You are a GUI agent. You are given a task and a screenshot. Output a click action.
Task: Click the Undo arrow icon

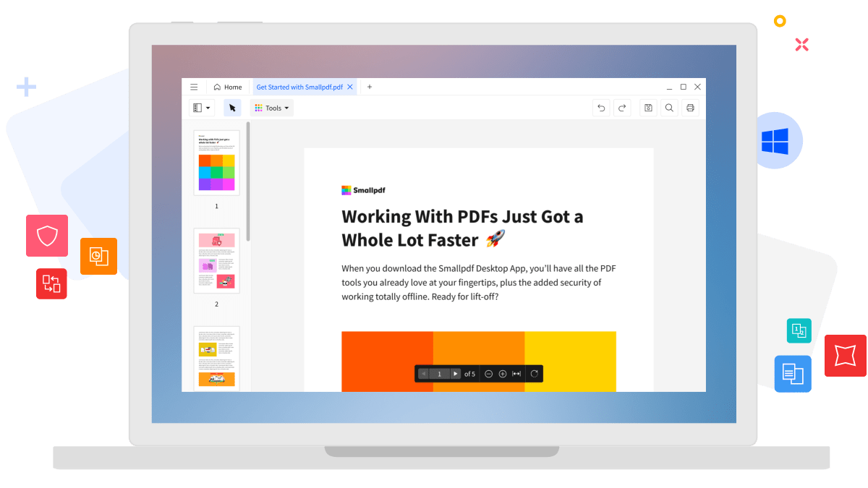click(x=601, y=108)
